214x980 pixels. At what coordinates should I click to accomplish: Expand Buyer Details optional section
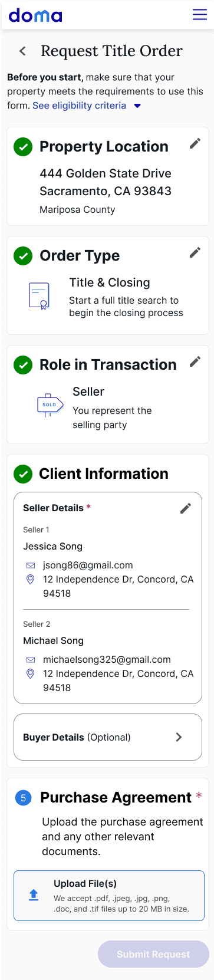click(108, 737)
